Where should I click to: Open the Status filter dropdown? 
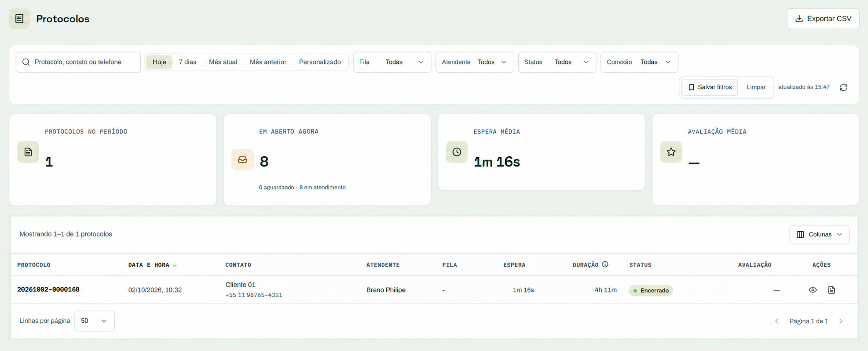[557, 62]
